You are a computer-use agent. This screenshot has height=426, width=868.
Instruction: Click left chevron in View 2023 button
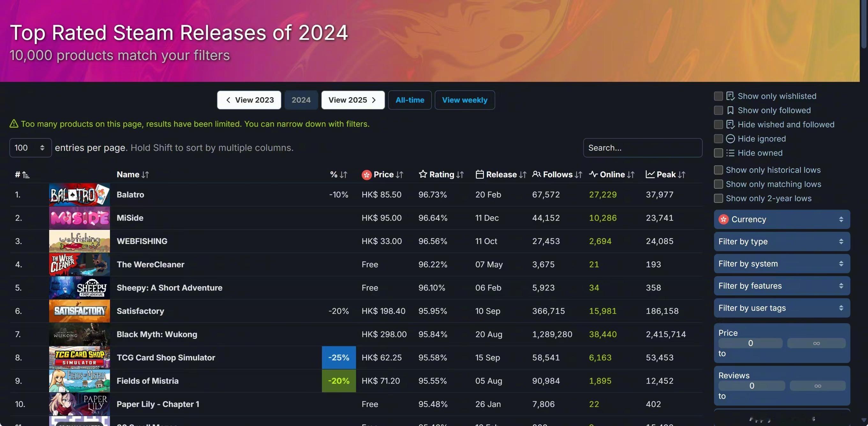tap(228, 100)
